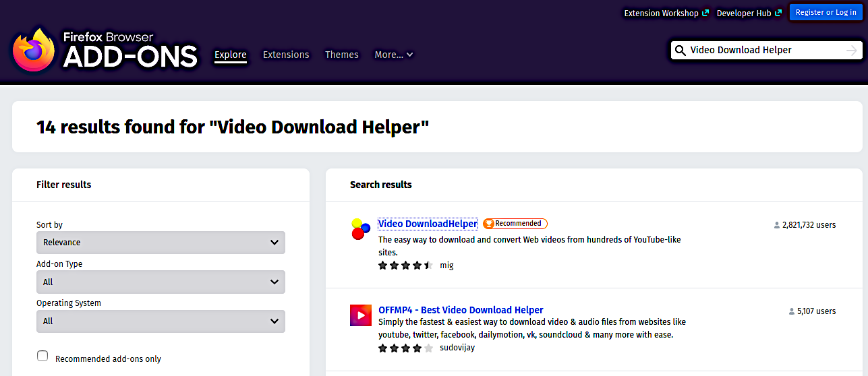Go to the Explore tab

click(x=231, y=55)
